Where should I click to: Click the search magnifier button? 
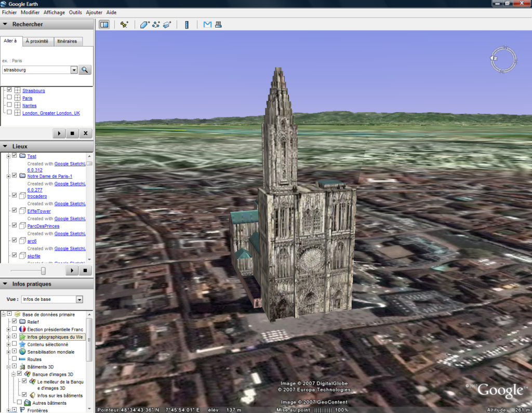click(x=85, y=70)
